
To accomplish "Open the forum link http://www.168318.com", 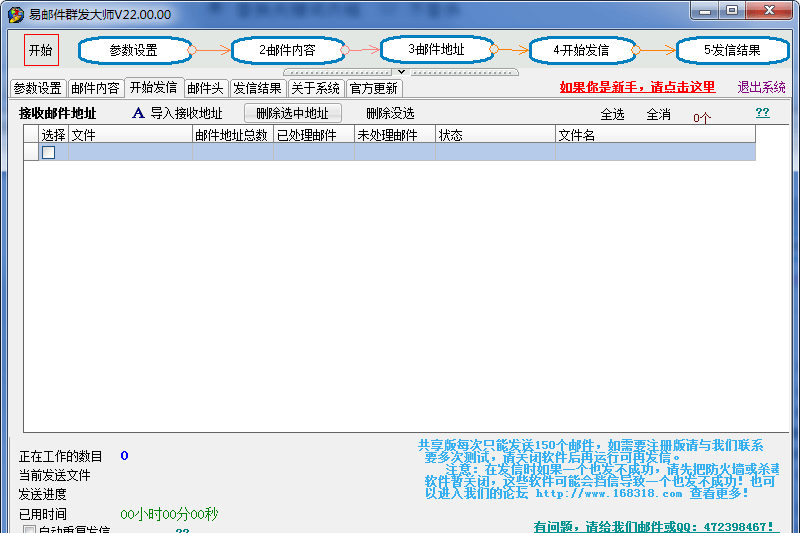I will coord(609,493).
